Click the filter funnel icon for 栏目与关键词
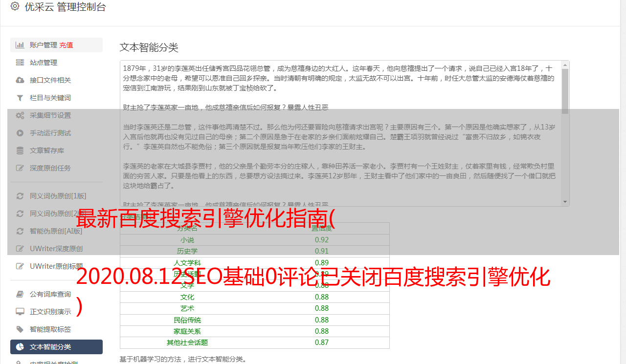The height and width of the screenshot is (364, 626). point(20,98)
